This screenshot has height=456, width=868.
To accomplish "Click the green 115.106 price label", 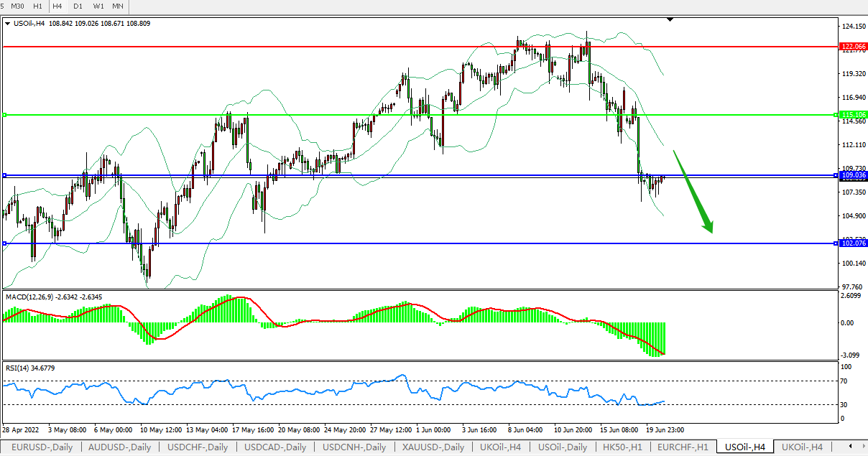I will [853, 115].
